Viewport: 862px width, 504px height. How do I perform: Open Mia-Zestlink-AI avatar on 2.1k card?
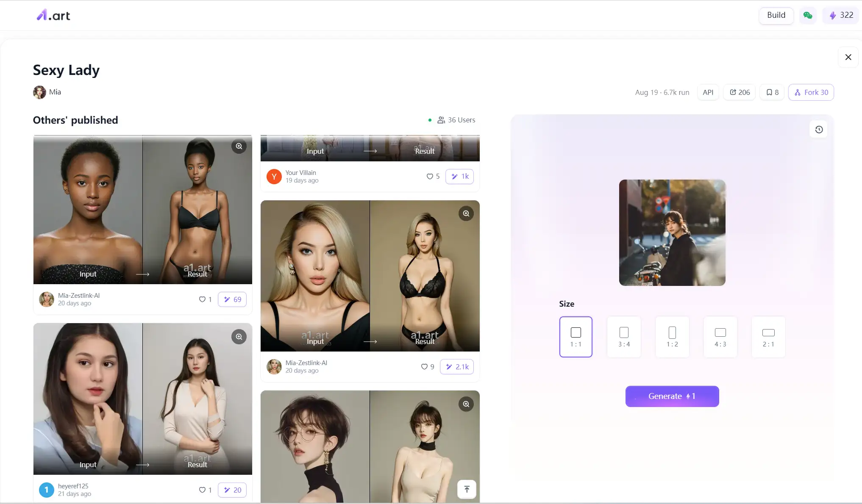point(274,367)
